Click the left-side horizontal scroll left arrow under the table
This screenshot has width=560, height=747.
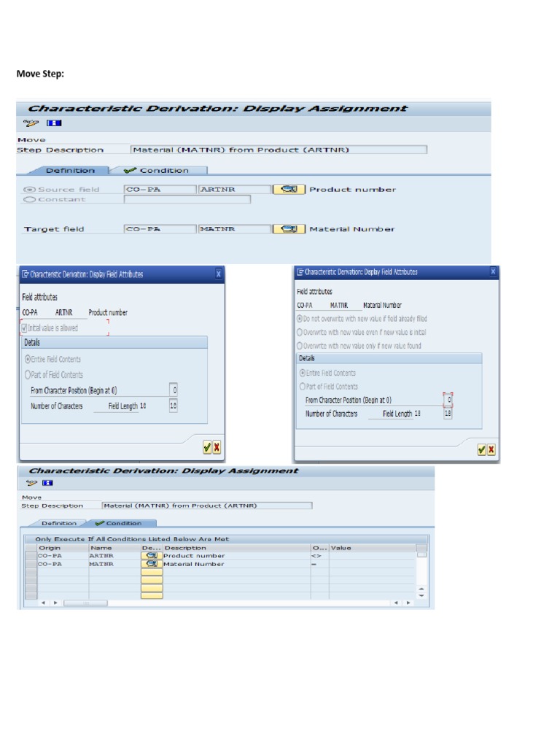(44, 603)
